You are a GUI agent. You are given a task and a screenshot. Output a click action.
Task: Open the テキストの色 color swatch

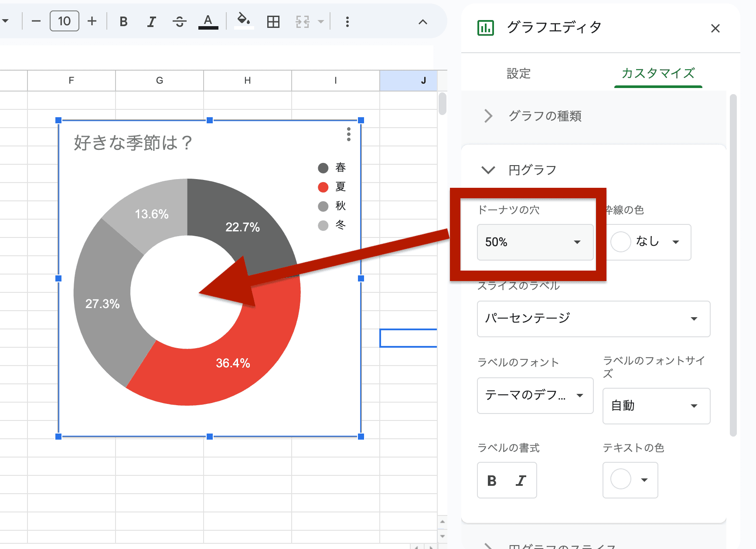[x=630, y=480]
